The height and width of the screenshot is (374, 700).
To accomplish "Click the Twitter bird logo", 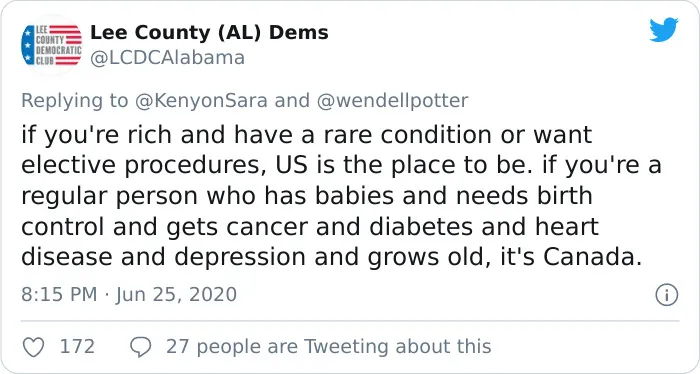I will pyautogui.click(x=663, y=29).
